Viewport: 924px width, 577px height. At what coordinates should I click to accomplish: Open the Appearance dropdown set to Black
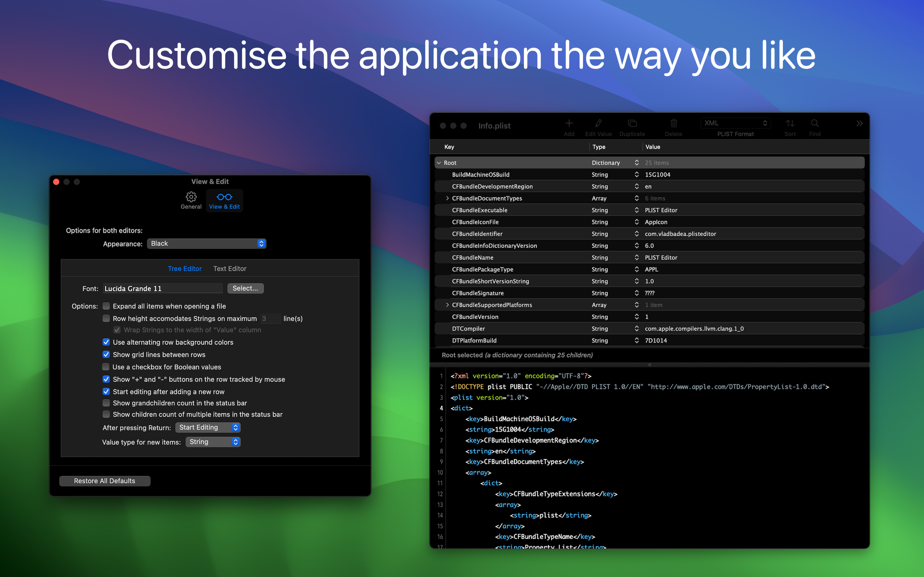(207, 244)
